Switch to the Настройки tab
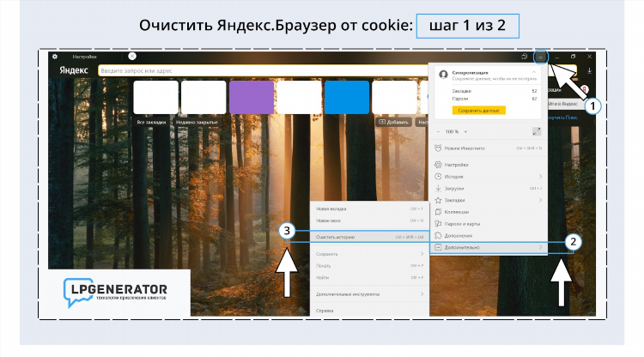 [x=85, y=57]
